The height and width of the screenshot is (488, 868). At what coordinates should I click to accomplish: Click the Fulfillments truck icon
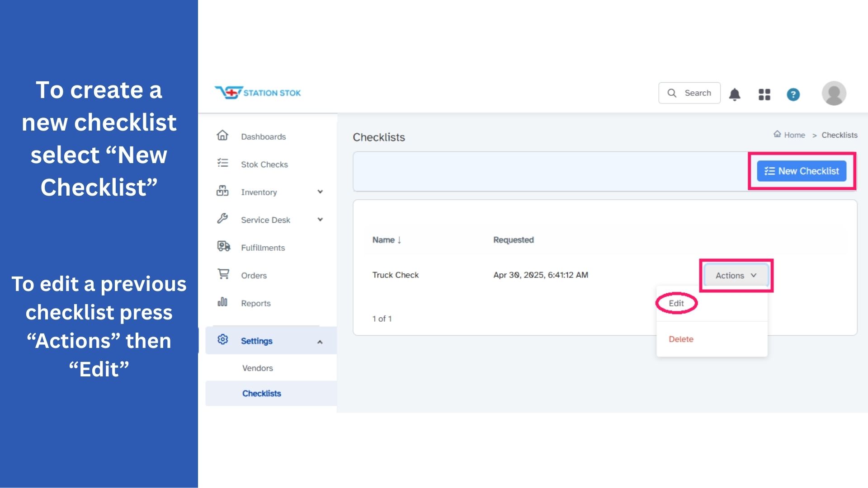[x=223, y=246]
